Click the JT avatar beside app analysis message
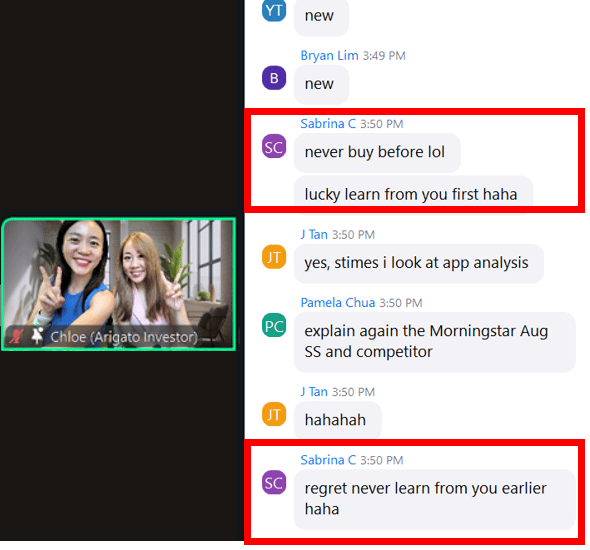 point(274,257)
